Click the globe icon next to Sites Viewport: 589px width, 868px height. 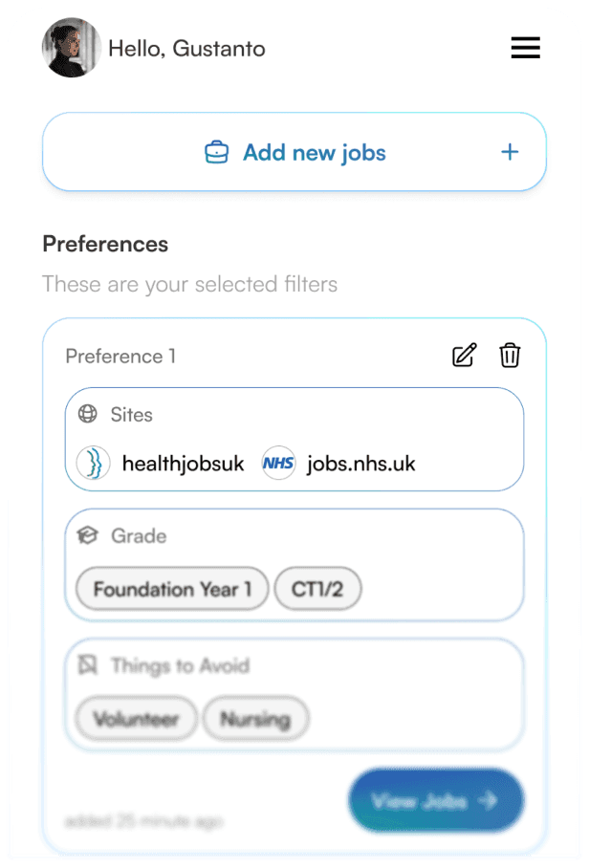[88, 414]
